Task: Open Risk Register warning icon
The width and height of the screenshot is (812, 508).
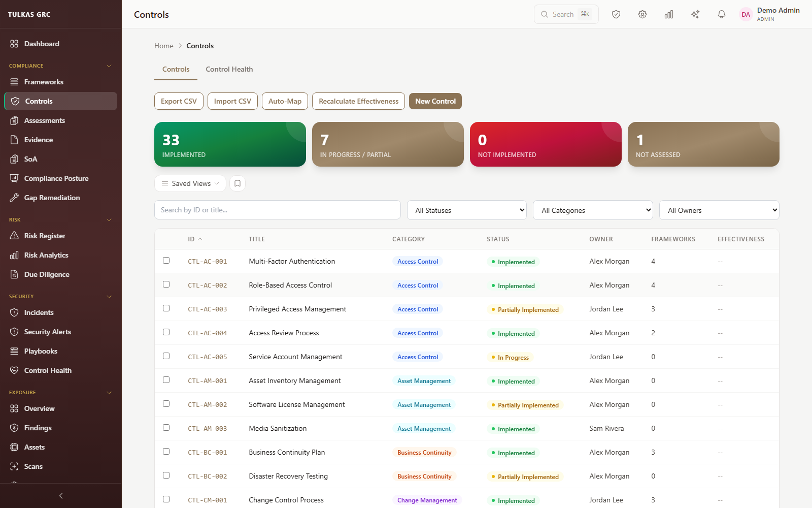Action: coord(14,236)
